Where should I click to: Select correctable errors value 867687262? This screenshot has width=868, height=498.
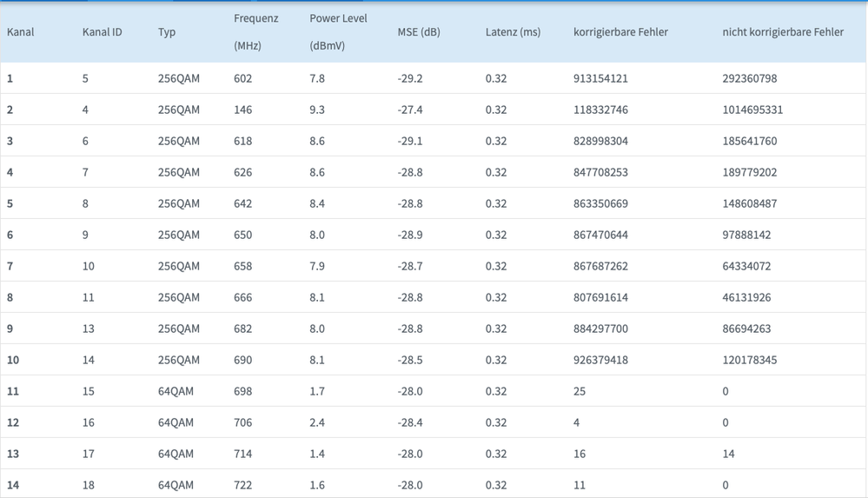pyautogui.click(x=600, y=267)
